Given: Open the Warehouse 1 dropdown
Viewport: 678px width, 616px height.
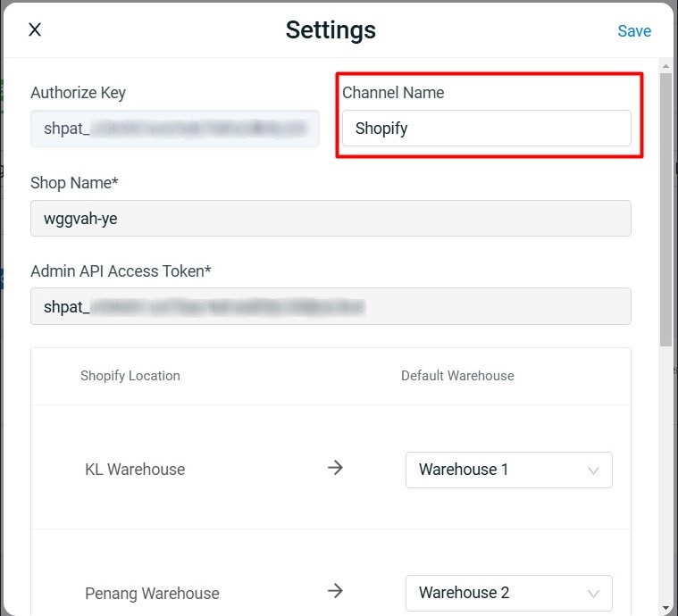Looking at the screenshot, I should pos(508,470).
